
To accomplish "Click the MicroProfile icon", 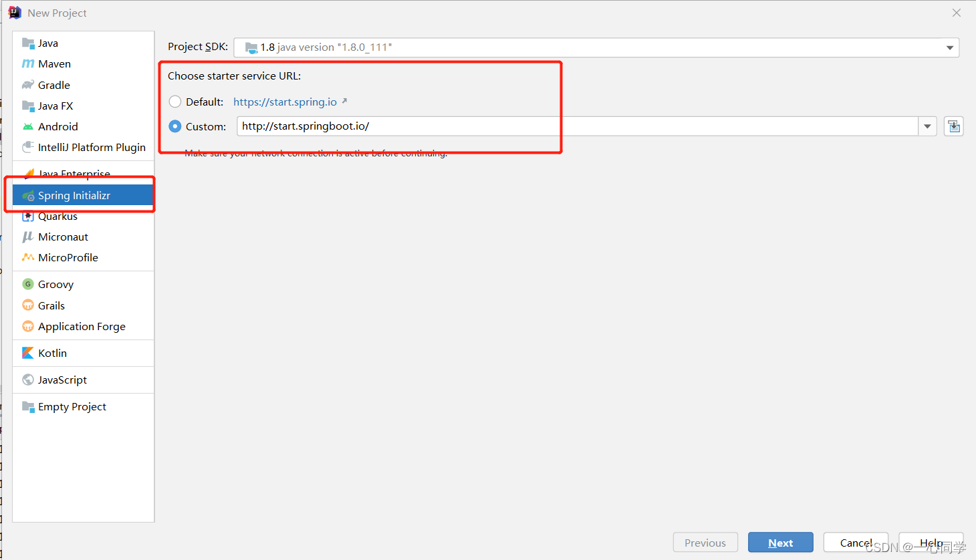I will 28,257.
